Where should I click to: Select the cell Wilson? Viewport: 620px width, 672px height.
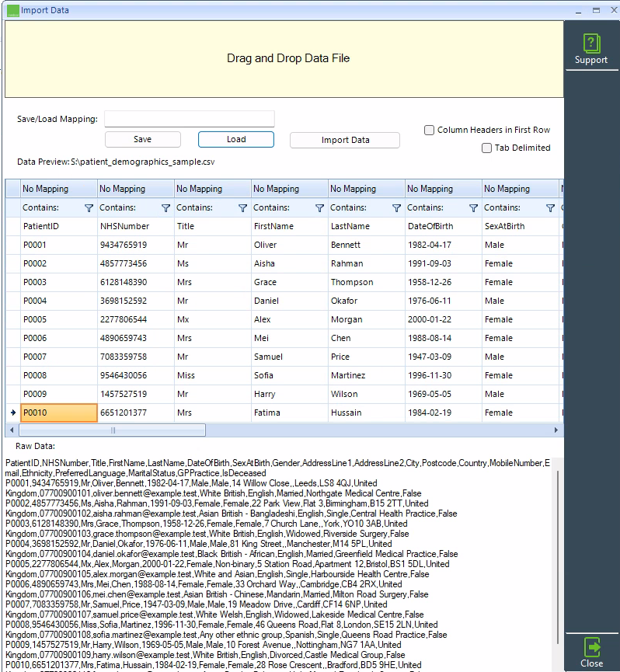tap(367, 395)
